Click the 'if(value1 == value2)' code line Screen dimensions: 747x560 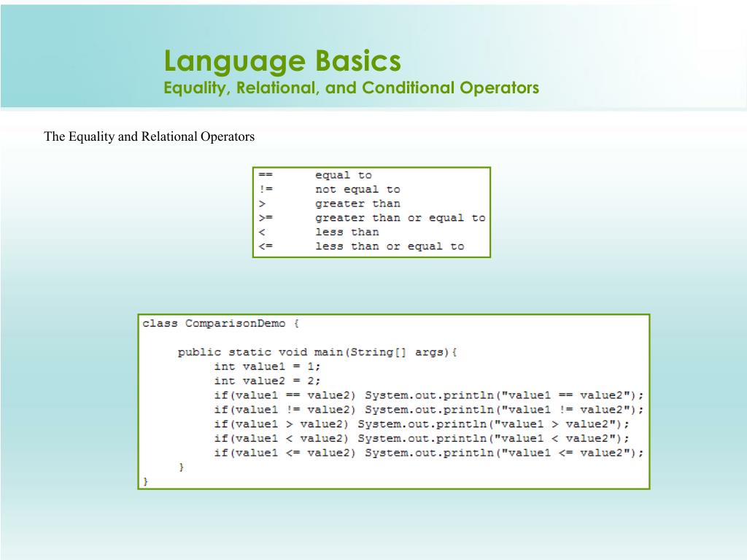429,396
